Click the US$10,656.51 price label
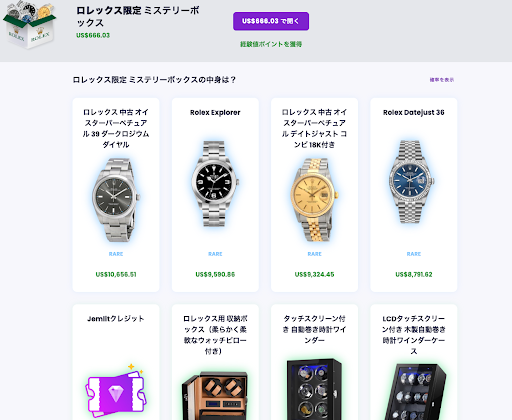The image size is (512, 420). [x=116, y=274]
